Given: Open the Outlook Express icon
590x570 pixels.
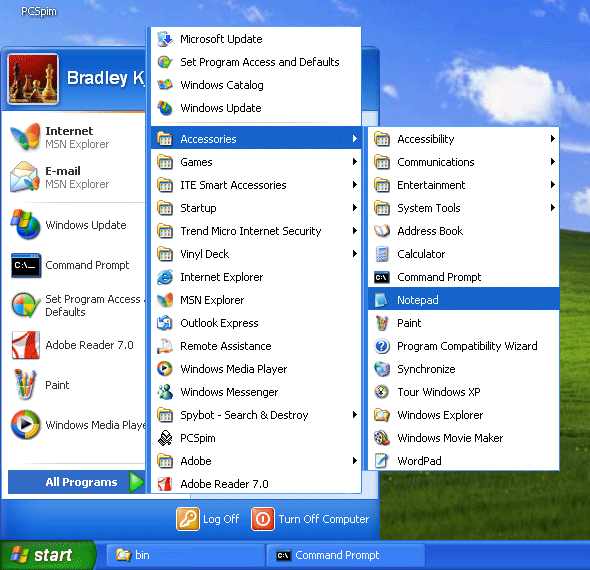Looking at the screenshot, I should tap(165, 323).
